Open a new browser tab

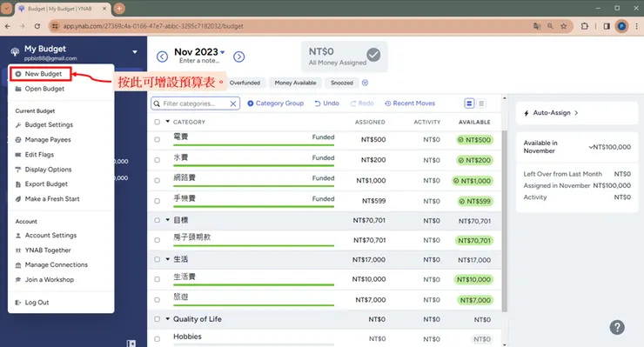[119, 8]
